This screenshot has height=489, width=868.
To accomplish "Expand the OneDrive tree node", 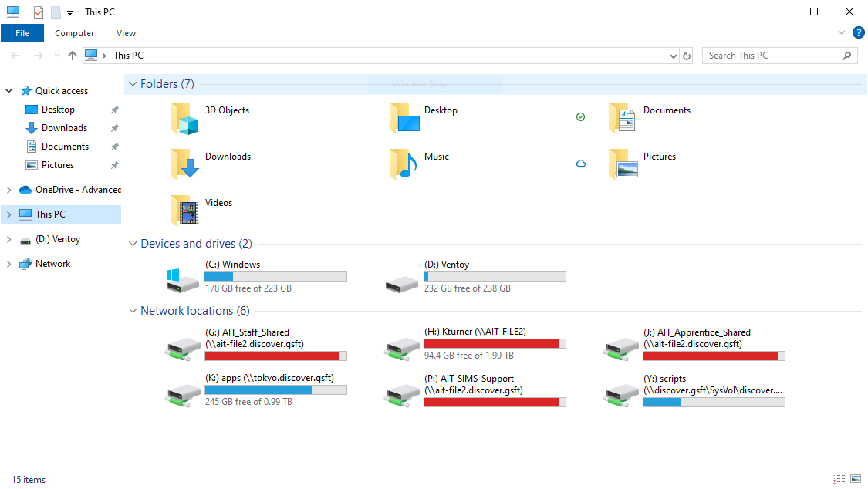I will tap(8, 190).
